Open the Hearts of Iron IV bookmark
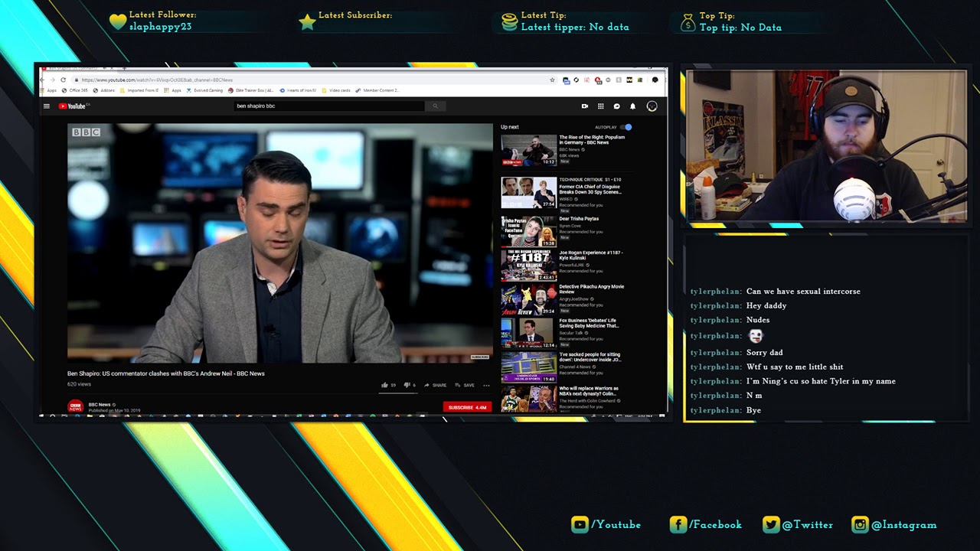The height and width of the screenshot is (551, 980). coord(299,90)
